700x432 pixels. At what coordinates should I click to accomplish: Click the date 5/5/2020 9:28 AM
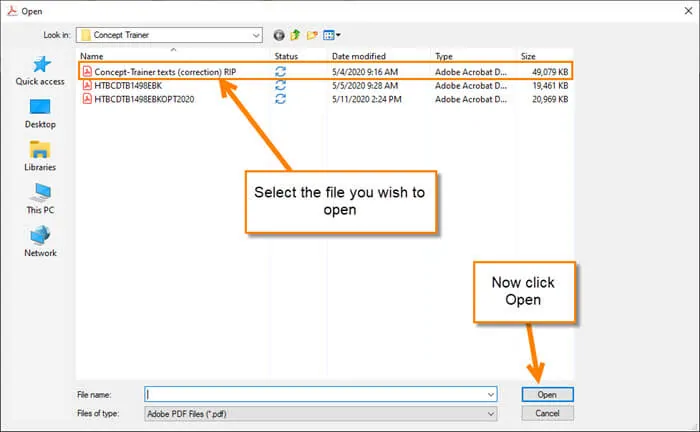click(x=365, y=86)
